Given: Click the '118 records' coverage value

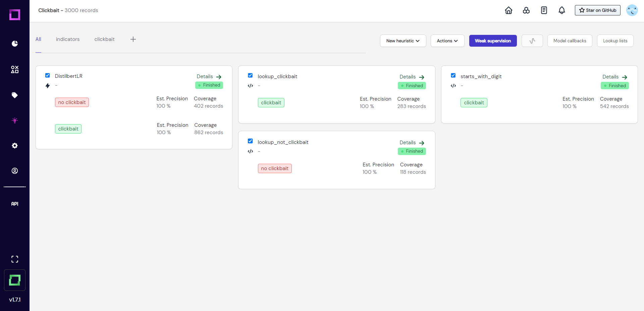Looking at the screenshot, I should (x=413, y=172).
